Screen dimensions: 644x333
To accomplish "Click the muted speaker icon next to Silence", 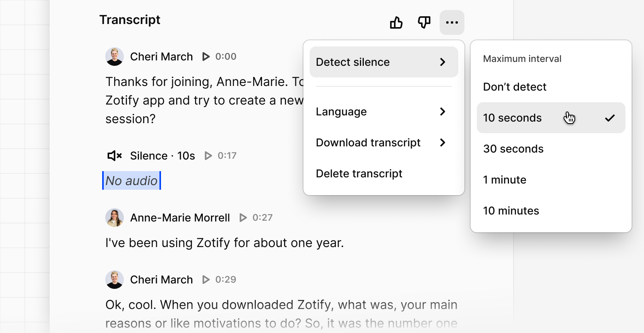I will 114,156.
